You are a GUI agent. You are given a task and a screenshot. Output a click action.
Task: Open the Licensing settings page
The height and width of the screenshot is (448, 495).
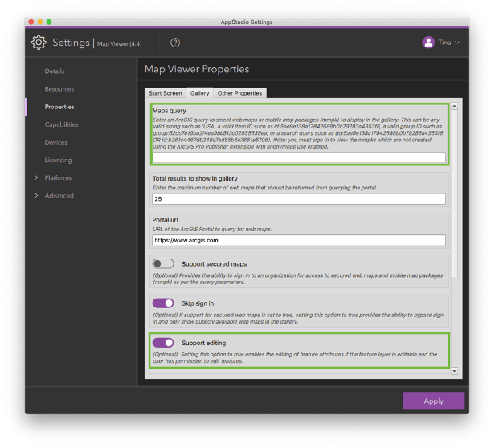point(58,161)
